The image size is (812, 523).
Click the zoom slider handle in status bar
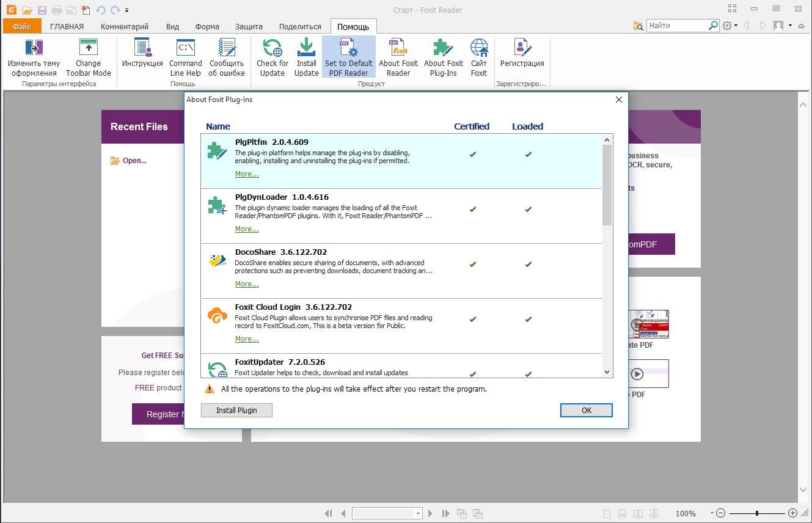(x=757, y=513)
